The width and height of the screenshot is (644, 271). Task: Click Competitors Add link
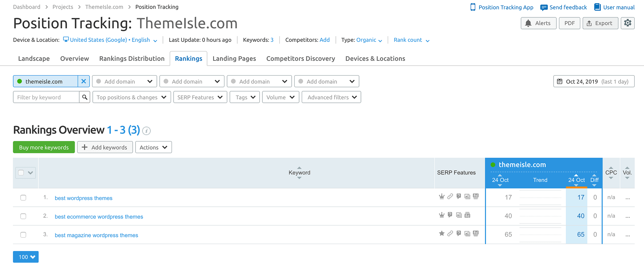pos(325,40)
